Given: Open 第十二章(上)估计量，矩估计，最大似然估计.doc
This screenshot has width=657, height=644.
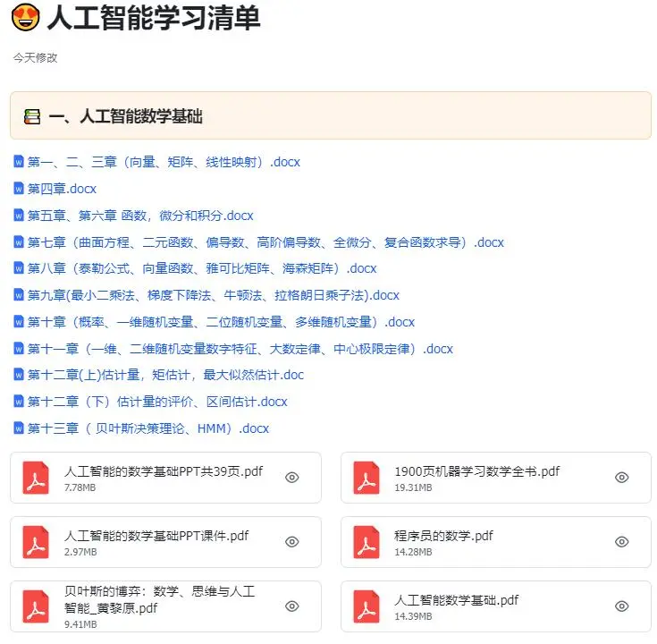Looking at the screenshot, I should click(x=165, y=375).
